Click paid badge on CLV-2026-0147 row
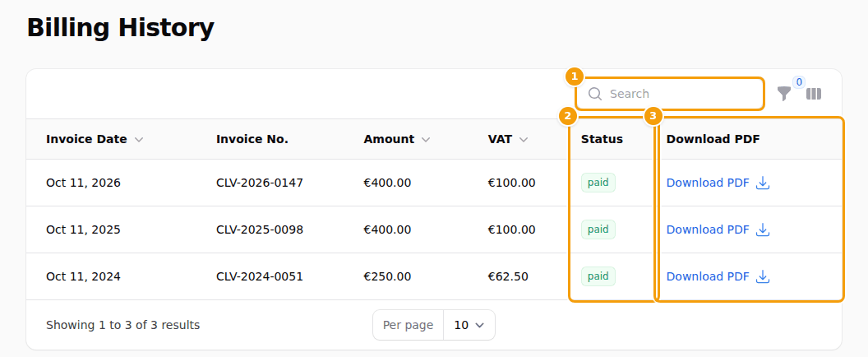Image resolution: width=868 pixels, height=357 pixels. (598, 183)
